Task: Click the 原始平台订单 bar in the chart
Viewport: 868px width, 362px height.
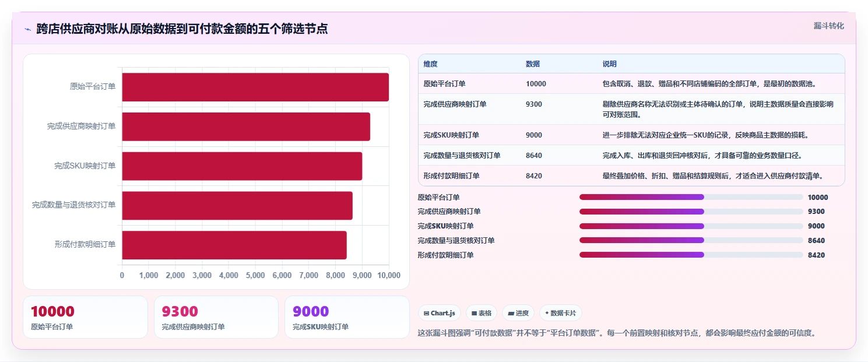Action: pos(255,87)
